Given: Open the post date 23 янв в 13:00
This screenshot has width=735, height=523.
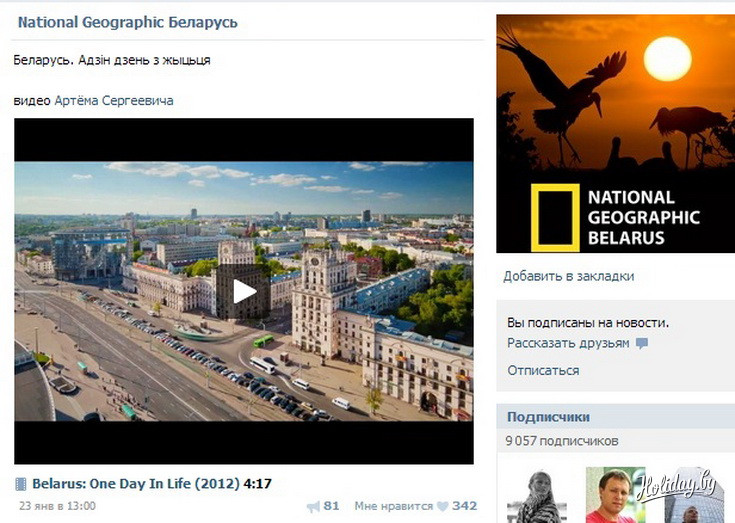Looking at the screenshot, I should (58, 506).
